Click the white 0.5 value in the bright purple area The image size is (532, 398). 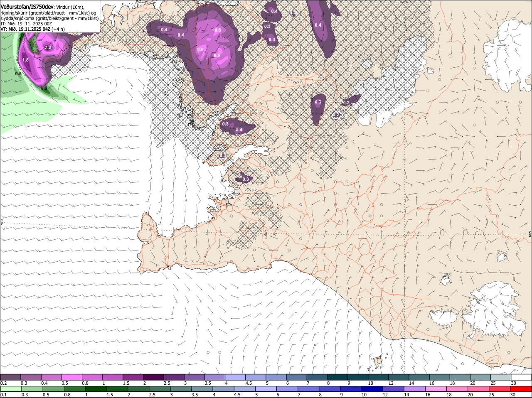[217, 55]
